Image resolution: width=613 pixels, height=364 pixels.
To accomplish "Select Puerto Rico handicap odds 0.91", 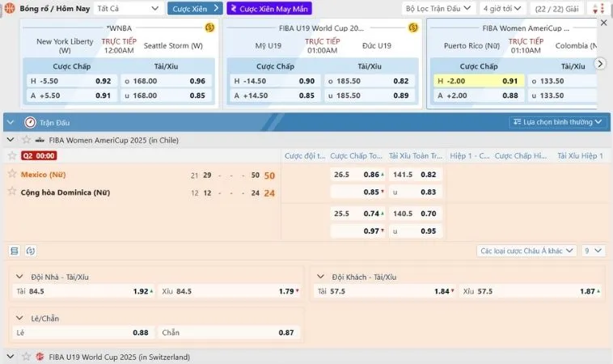I will click(509, 81).
